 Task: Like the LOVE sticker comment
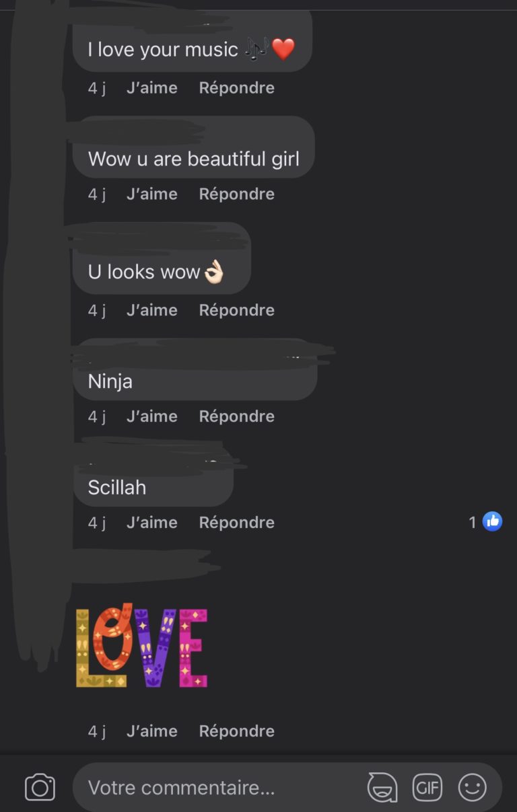[152, 731]
